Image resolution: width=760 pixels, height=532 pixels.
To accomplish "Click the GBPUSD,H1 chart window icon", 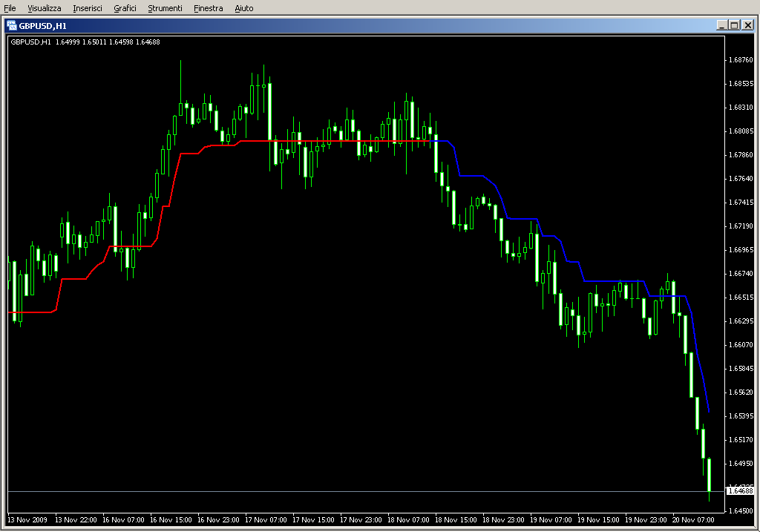I will point(12,26).
